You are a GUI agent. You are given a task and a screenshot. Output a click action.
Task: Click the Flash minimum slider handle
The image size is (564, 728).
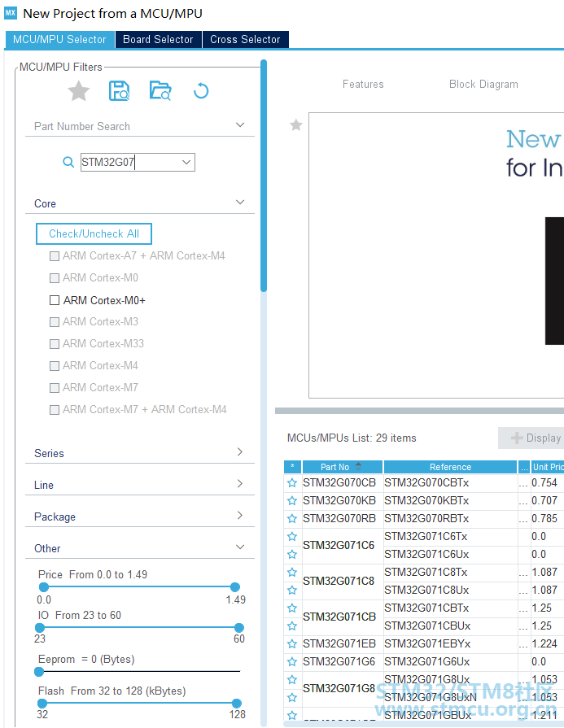pos(42,703)
